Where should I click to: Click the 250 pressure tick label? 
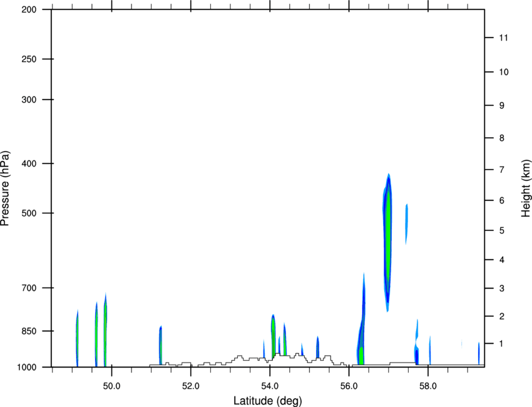point(29,59)
